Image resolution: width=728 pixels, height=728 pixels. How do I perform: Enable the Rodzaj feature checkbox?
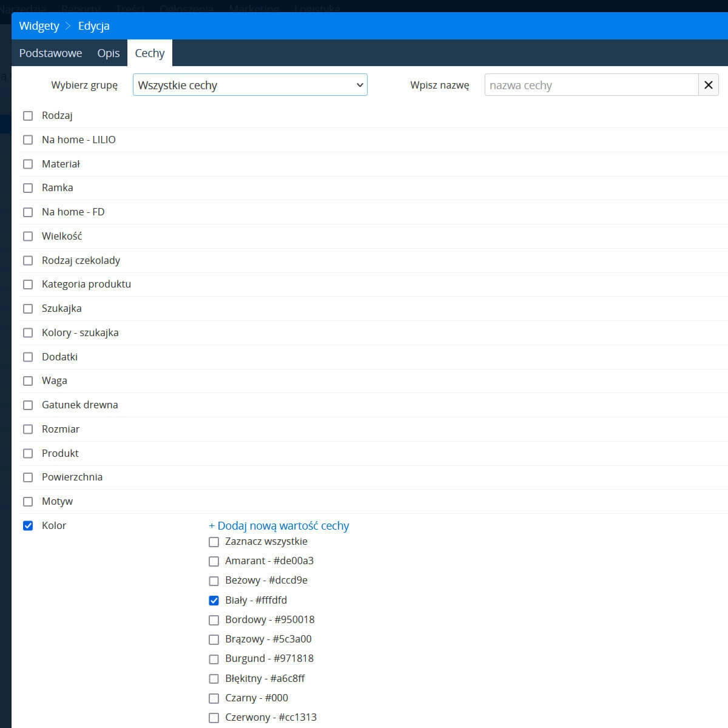coord(28,116)
